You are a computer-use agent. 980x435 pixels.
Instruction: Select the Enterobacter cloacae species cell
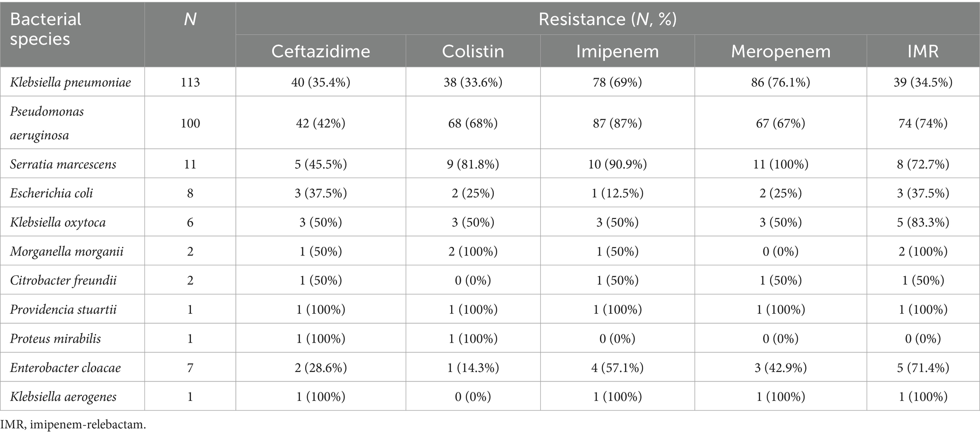coord(65,368)
